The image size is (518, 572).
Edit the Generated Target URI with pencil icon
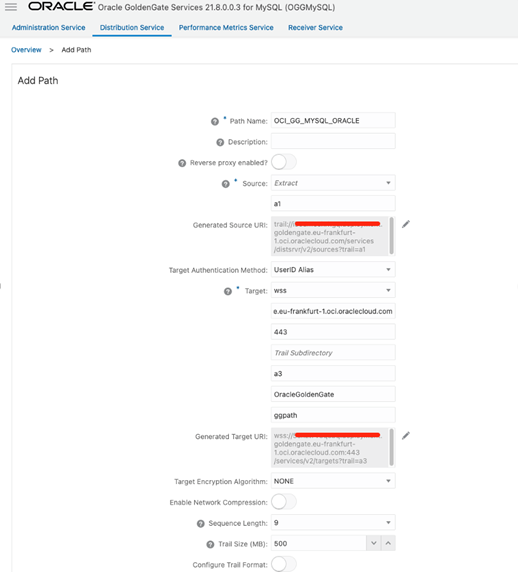click(406, 436)
